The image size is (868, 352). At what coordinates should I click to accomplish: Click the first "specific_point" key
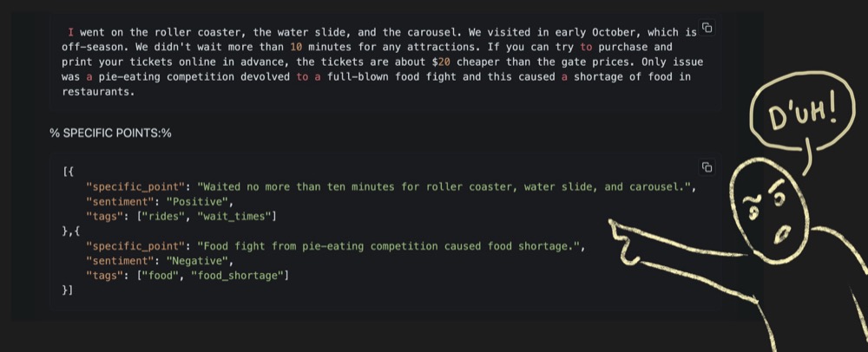coord(135,186)
